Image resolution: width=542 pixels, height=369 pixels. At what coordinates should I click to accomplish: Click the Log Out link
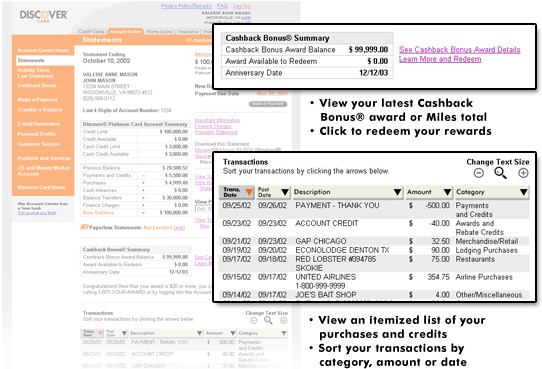(242, 6)
